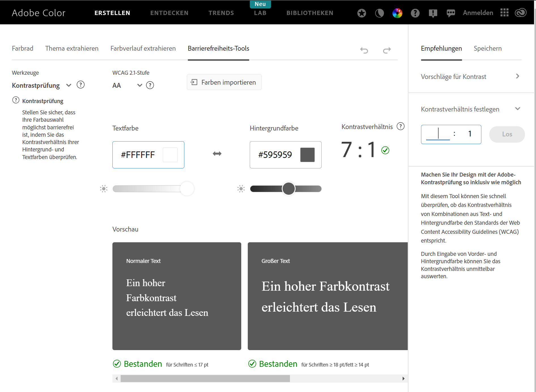Click the Normaler Text preview card

[x=177, y=296]
